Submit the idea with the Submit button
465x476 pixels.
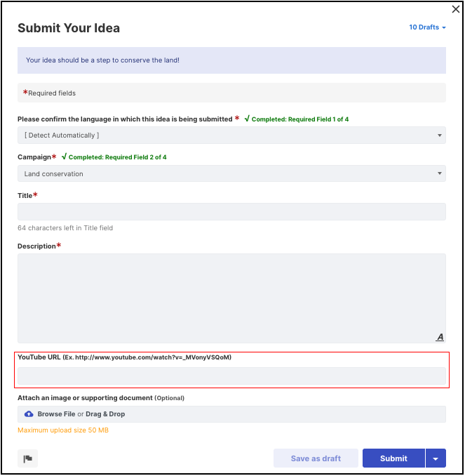point(393,458)
